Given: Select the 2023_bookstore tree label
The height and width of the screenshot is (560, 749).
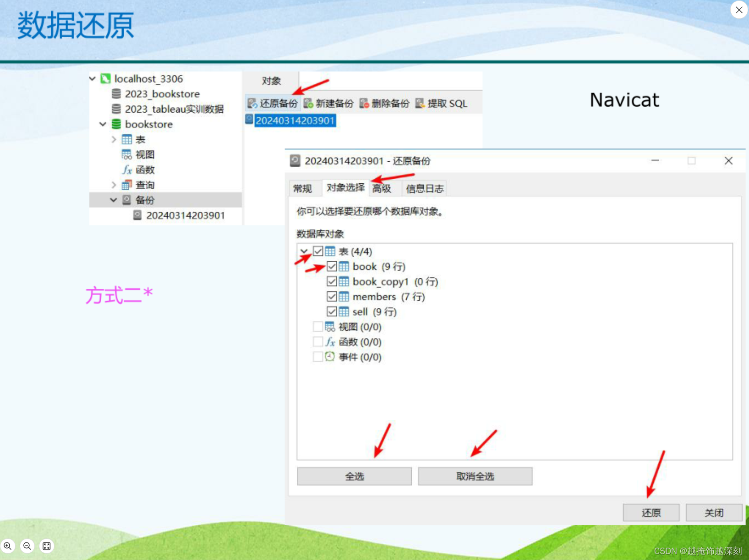Looking at the screenshot, I should point(162,94).
